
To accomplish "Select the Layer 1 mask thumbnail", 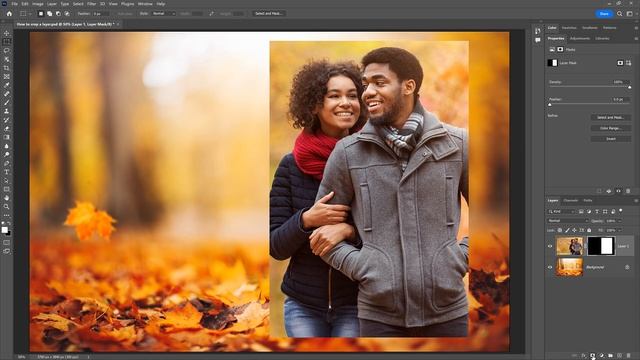I will 600,246.
